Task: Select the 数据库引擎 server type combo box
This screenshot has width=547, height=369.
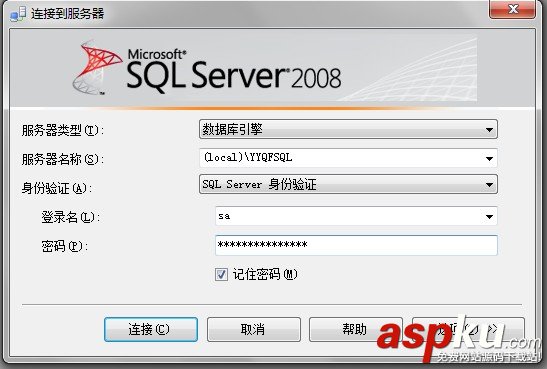Action: (x=348, y=129)
